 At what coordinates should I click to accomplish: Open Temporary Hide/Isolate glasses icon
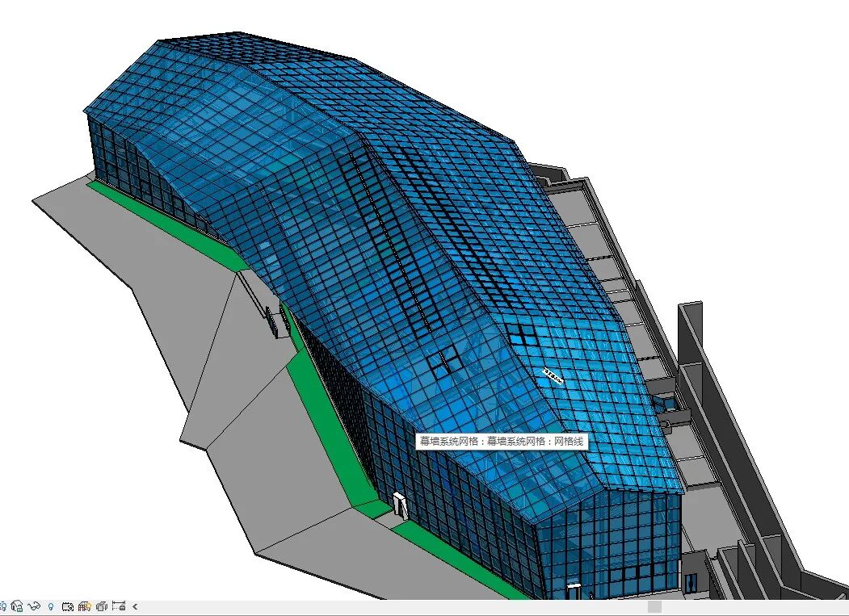point(34,606)
